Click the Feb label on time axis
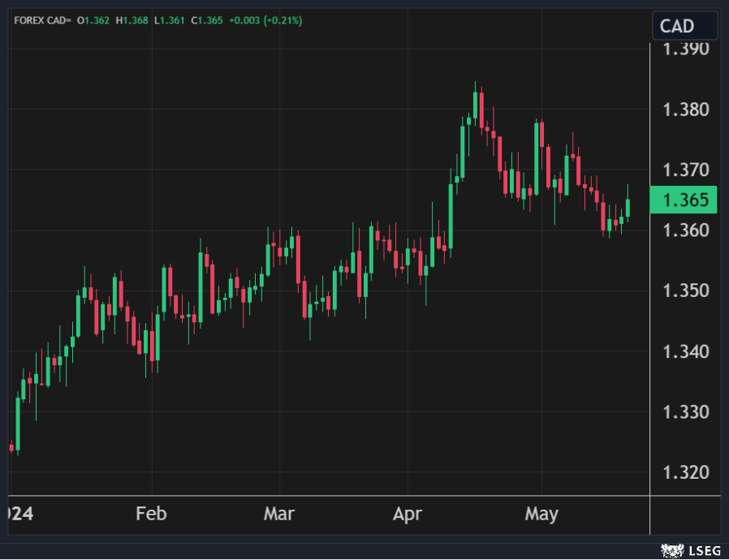The width and height of the screenshot is (729, 560). click(x=151, y=514)
